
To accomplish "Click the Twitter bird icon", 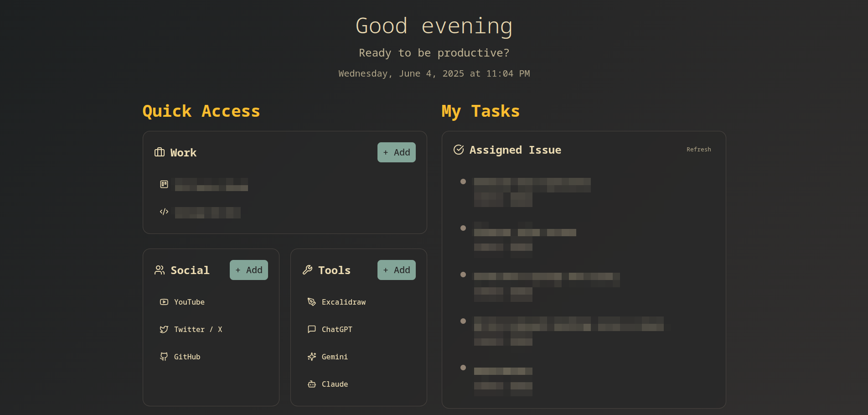I will 164,329.
